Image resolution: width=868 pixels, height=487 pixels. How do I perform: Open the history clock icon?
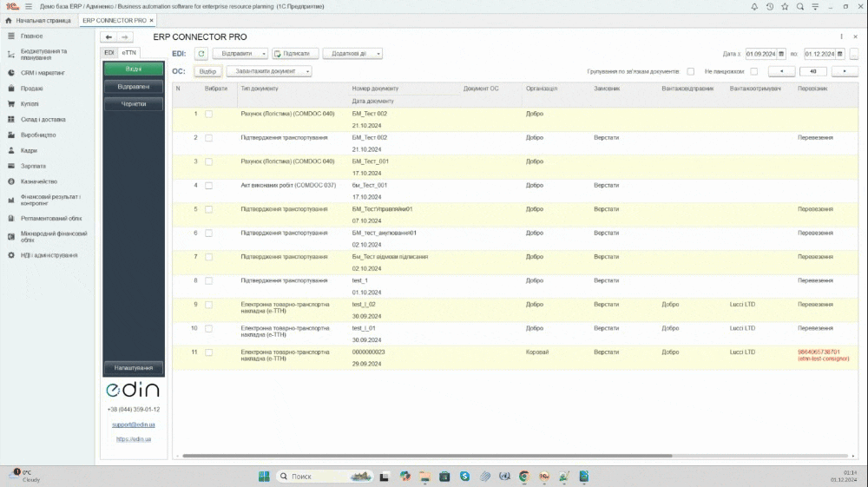[x=769, y=6]
